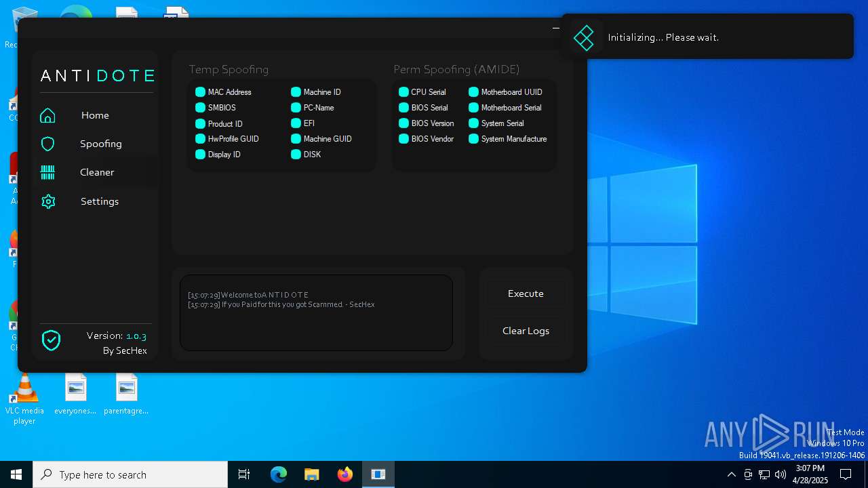Viewport: 868px width, 488px height.
Task: Toggle MAC Address spoofing
Action: [200, 91]
